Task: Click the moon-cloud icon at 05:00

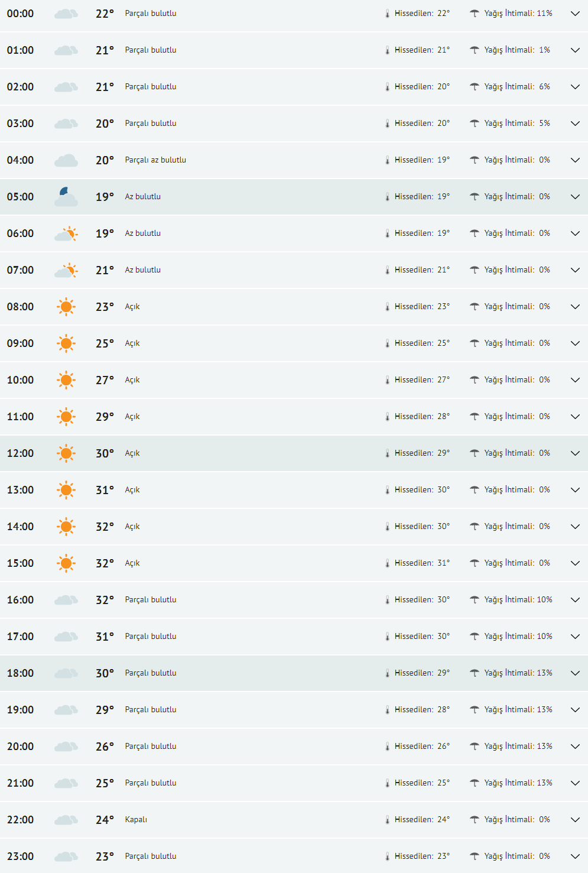Action: pos(66,197)
